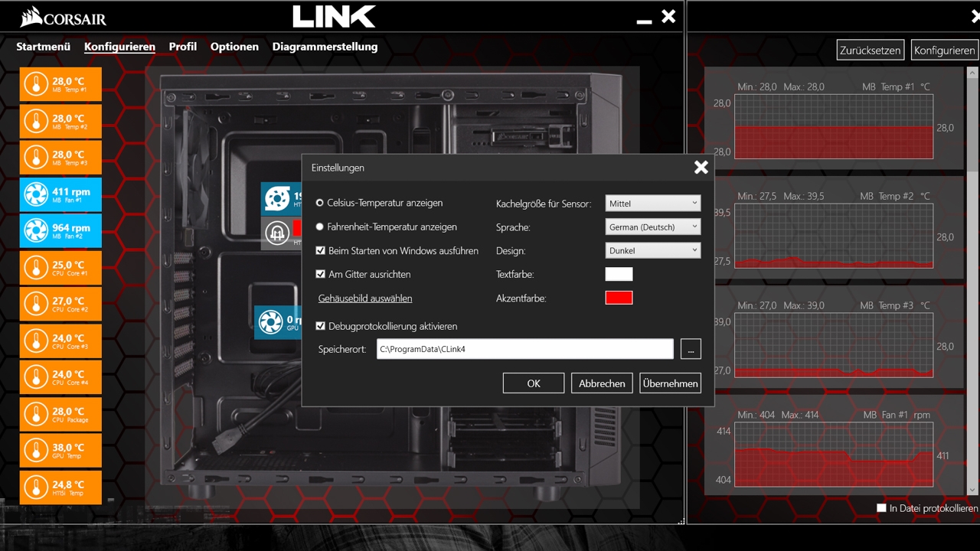The height and width of the screenshot is (551, 980).
Task: Close the Corsair Link main window
Action: 668,16
